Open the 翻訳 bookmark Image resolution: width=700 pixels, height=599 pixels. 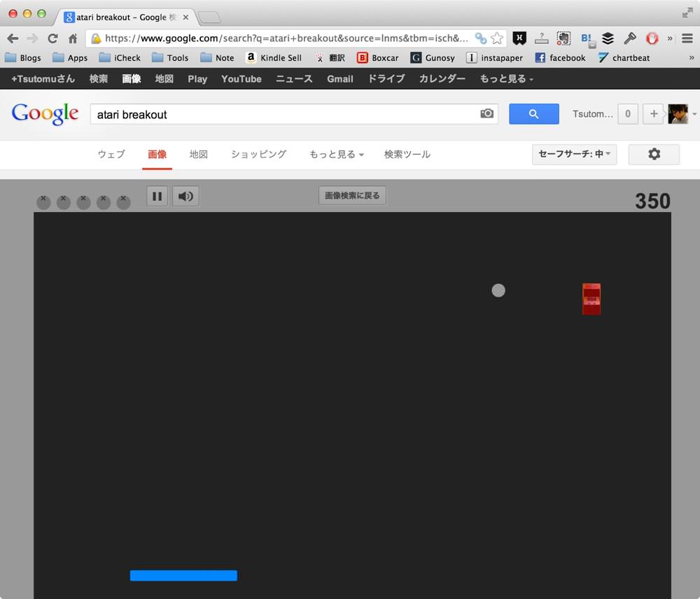(x=330, y=57)
